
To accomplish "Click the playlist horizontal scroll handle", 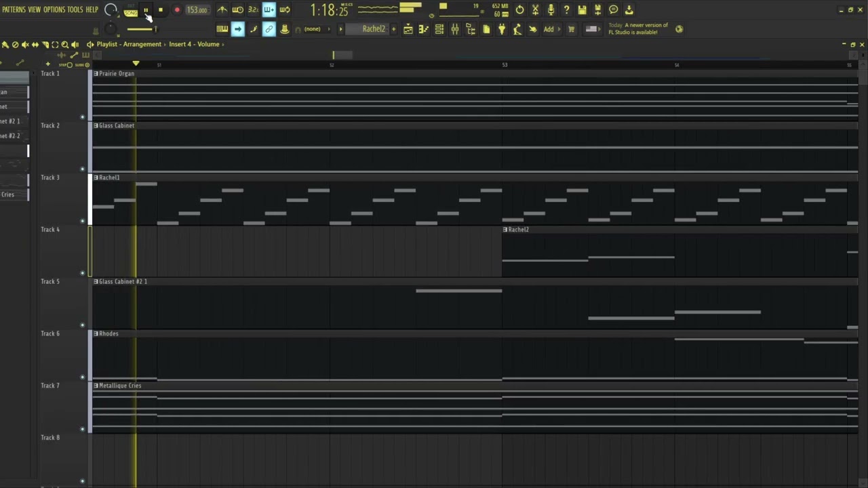I will 342,55.
